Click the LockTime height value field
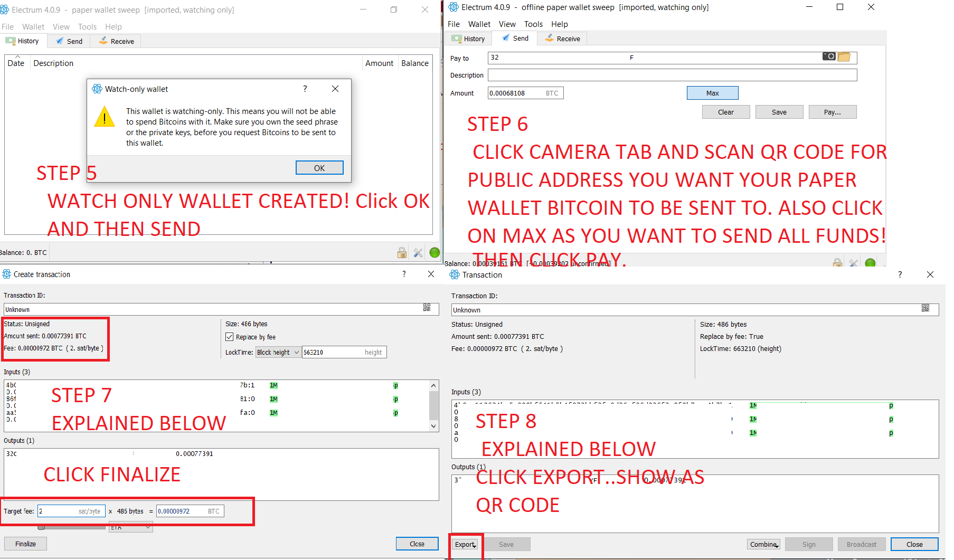This screenshot has height=560, width=954. coord(344,352)
